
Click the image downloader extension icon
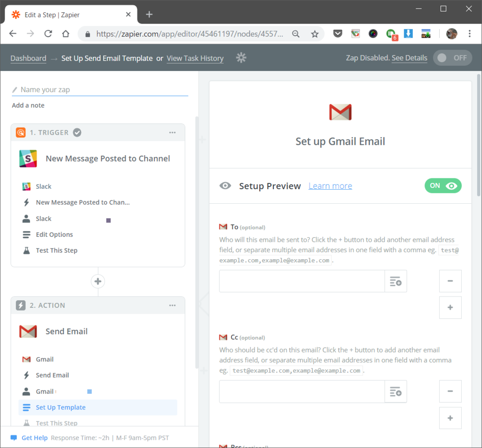tap(426, 33)
